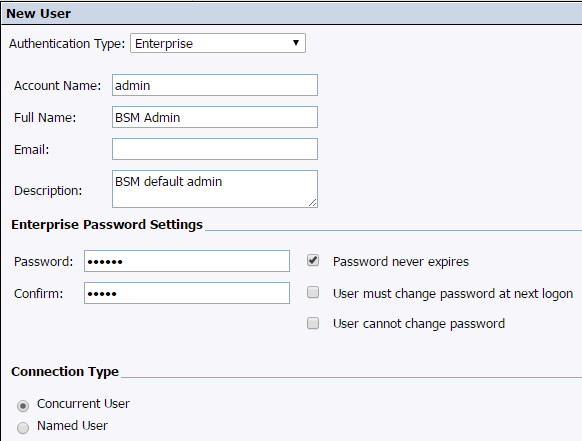Uncheck the Password never expires checkbox
This screenshot has width=582, height=441.
(x=313, y=261)
